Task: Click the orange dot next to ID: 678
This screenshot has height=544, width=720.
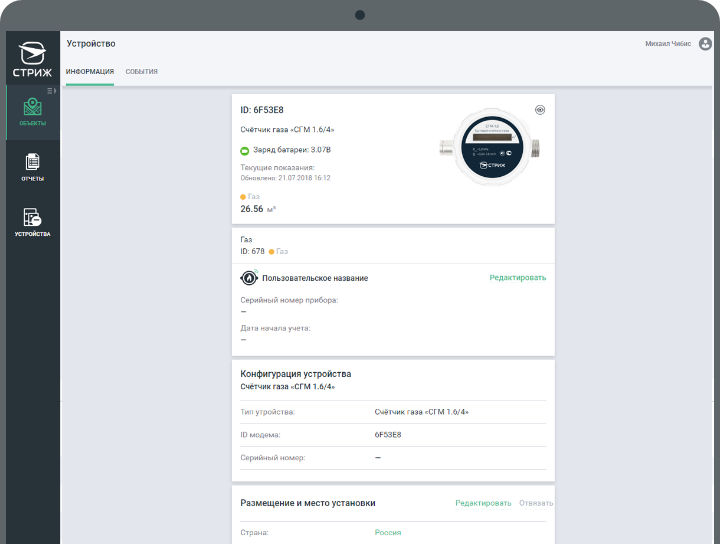Action: [271, 252]
